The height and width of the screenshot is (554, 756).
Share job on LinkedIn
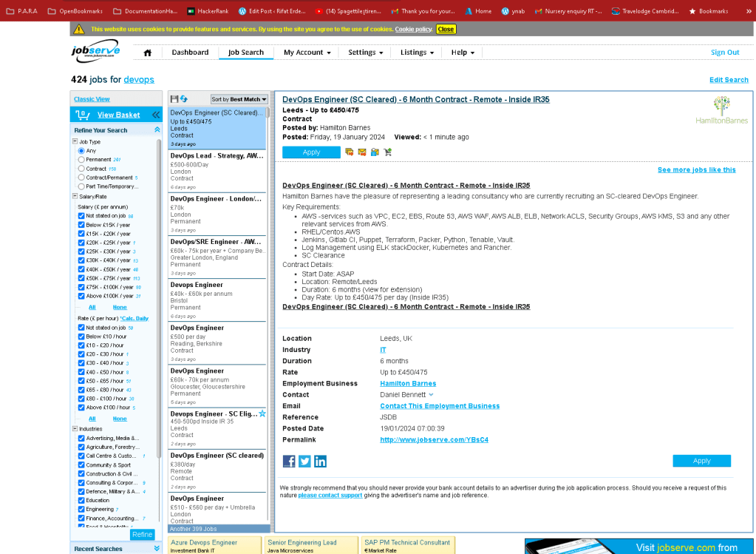coord(320,462)
